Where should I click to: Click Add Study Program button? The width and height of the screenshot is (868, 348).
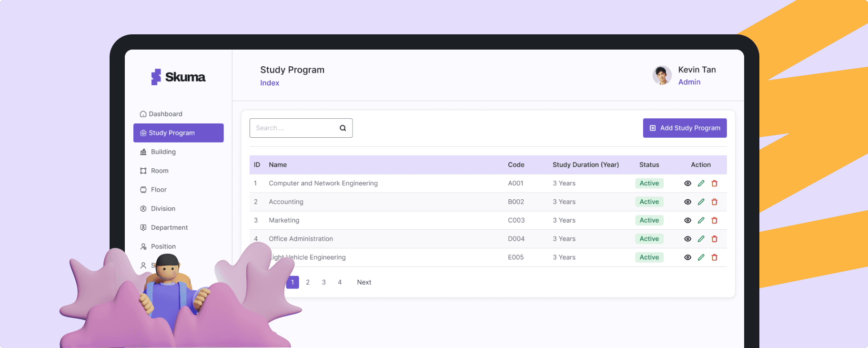tap(685, 128)
